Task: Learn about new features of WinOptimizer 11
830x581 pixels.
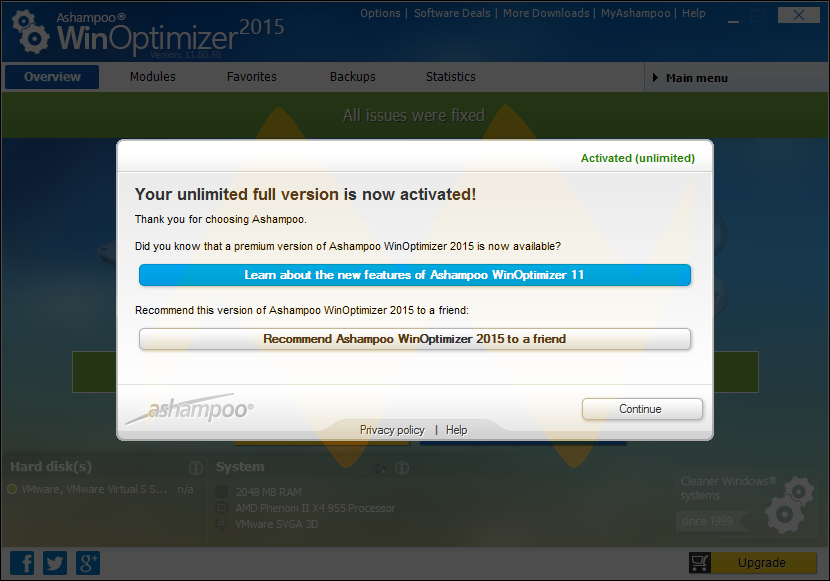Action: (414, 275)
